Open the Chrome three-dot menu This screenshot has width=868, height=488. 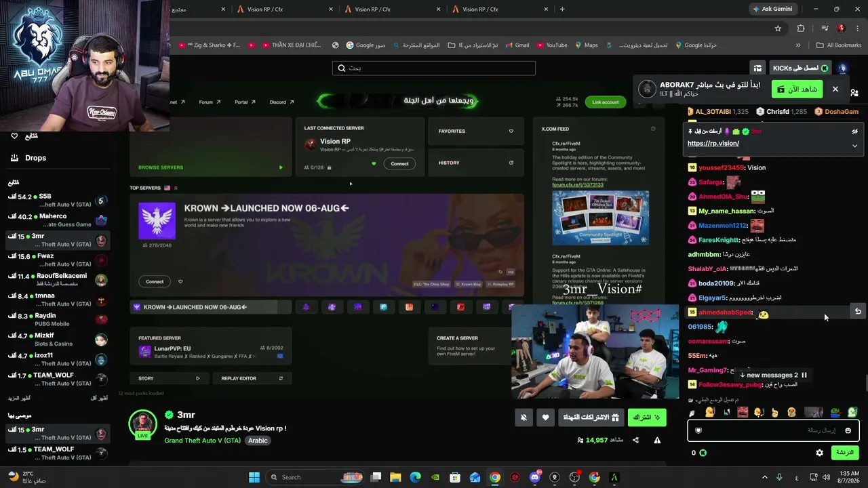[x=857, y=28]
